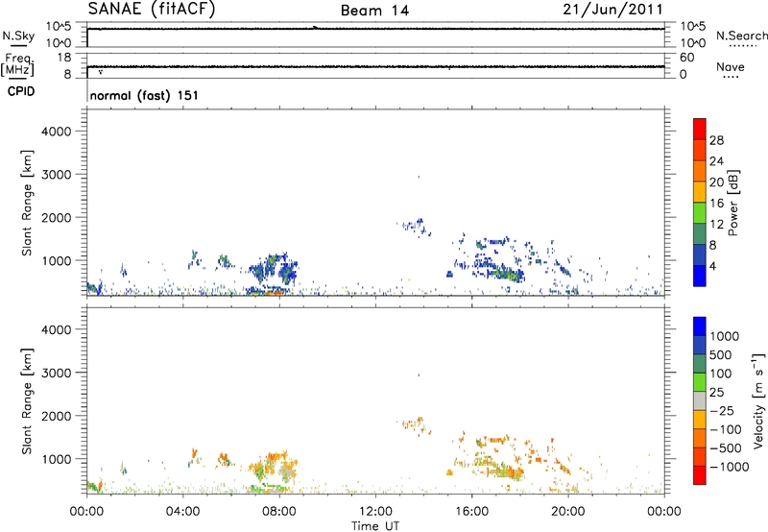Click the N.Sky legend label
Viewport: 768px width, 532px height.
pyautogui.click(x=18, y=36)
